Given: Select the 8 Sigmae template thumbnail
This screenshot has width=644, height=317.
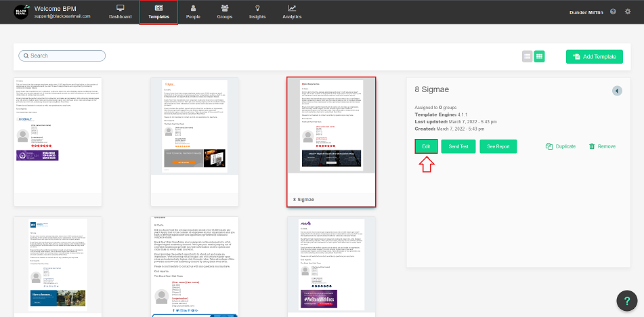Looking at the screenshot, I should coord(331,135).
